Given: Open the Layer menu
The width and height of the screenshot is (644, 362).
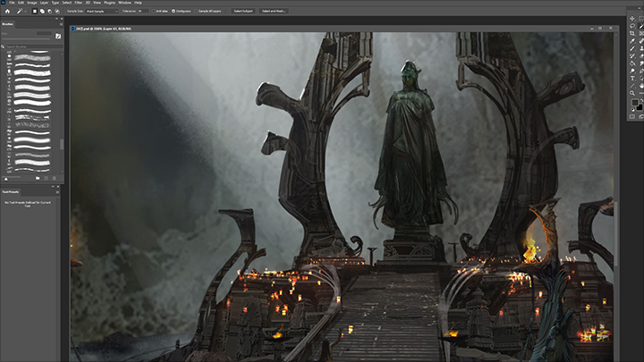Looking at the screenshot, I should click(44, 3).
